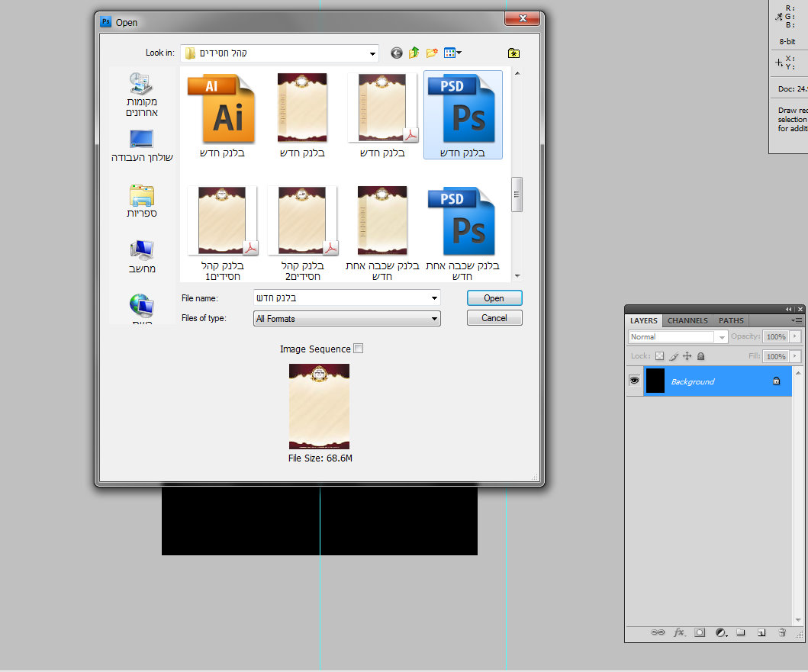The image size is (808, 672).
Task: Expand the Look in folder dropdown
Action: click(372, 53)
